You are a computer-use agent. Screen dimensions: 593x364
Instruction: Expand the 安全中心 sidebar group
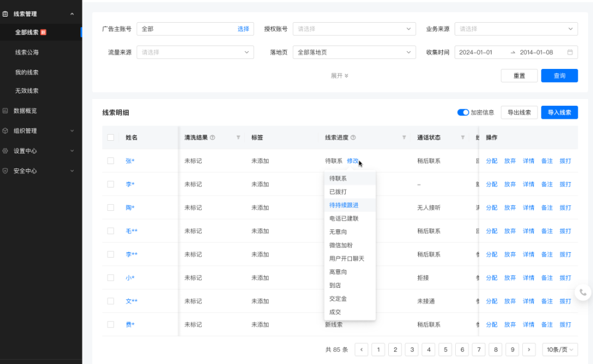point(72,171)
